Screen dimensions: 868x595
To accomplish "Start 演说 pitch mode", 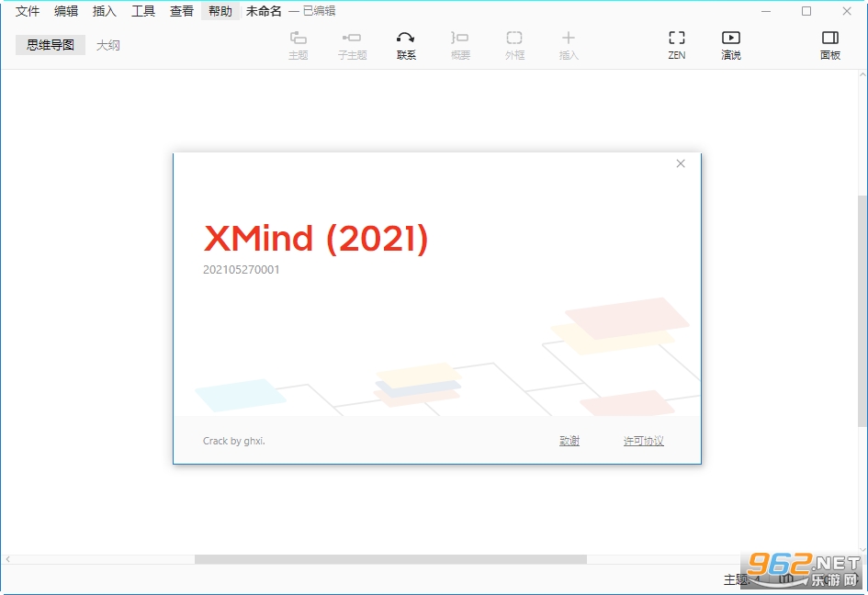I will tap(731, 45).
